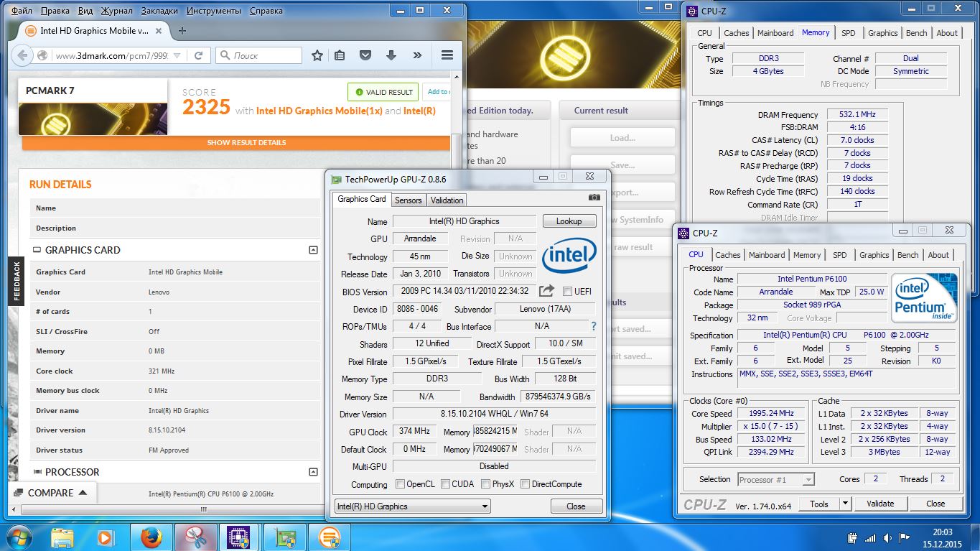Toggle the CUDA checkbox
This screenshot has width=980, height=551.
[445, 484]
